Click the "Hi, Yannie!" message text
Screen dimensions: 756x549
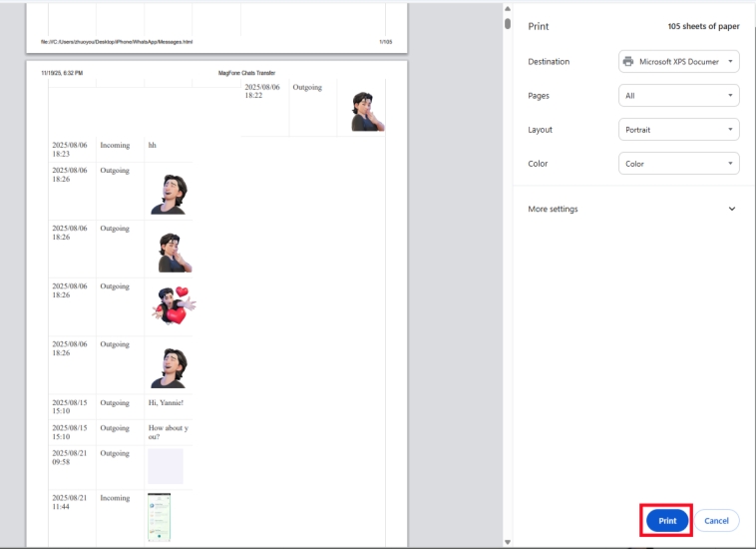coord(166,403)
